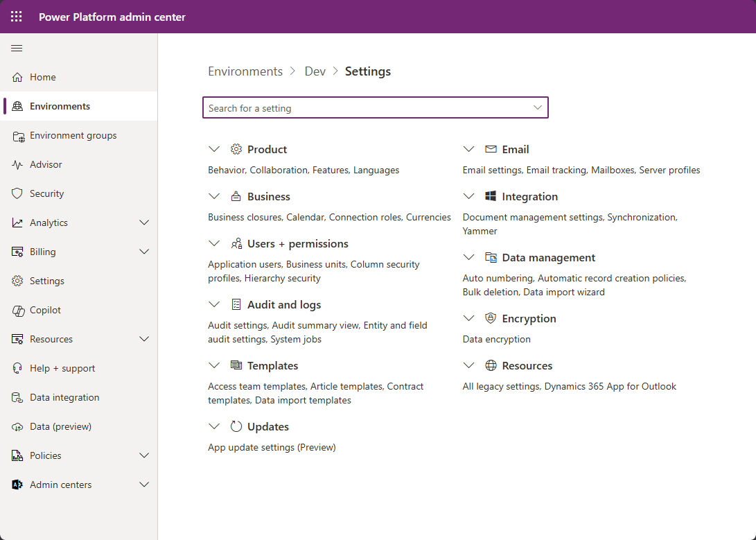Click the Templates icon
The height and width of the screenshot is (540, 756).
(x=236, y=365)
